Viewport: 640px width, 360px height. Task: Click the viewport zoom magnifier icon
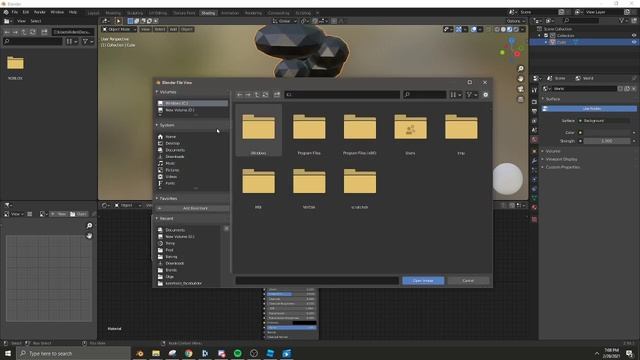pyautogui.click(x=520, y=69)
